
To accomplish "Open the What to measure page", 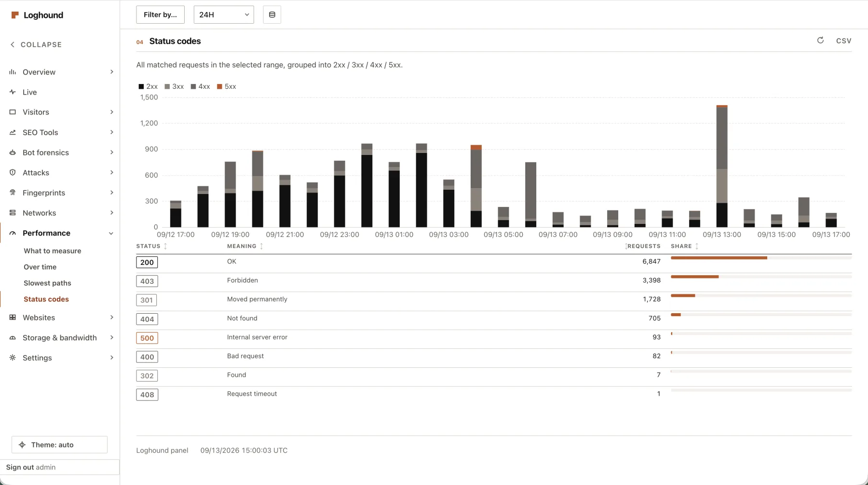I will [53, 251].
